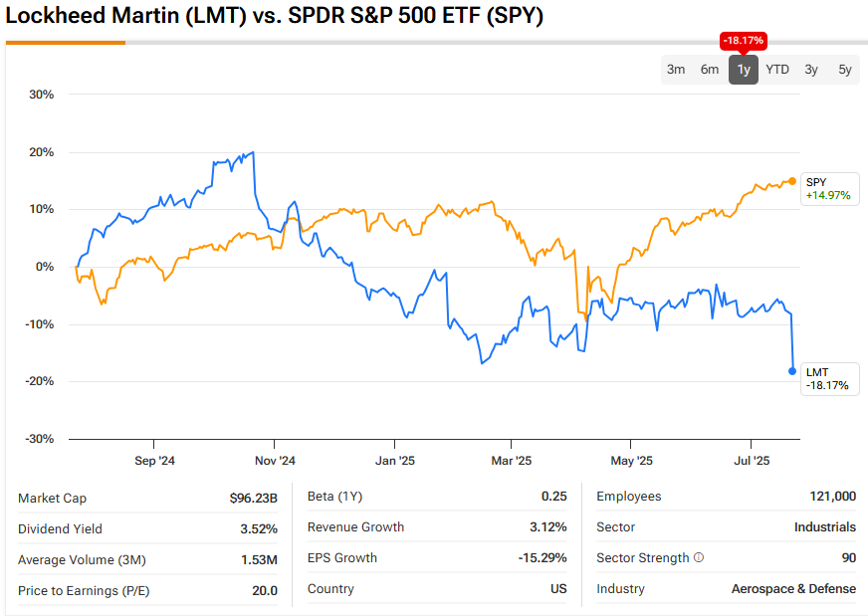Image resolution: width=868 pixels, height=616 pixels.
Task: Click the EPS Growth value -15.29%
Action: point(542,558)
